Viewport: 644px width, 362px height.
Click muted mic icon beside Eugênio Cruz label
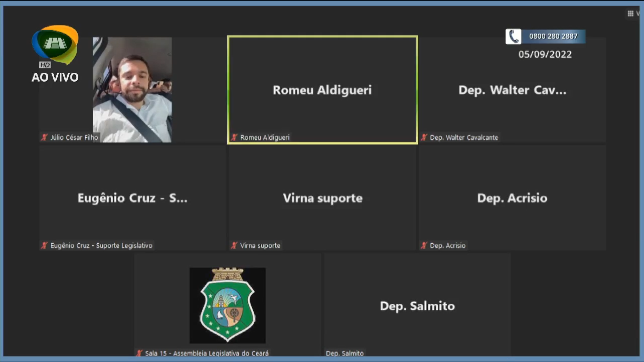44,245
